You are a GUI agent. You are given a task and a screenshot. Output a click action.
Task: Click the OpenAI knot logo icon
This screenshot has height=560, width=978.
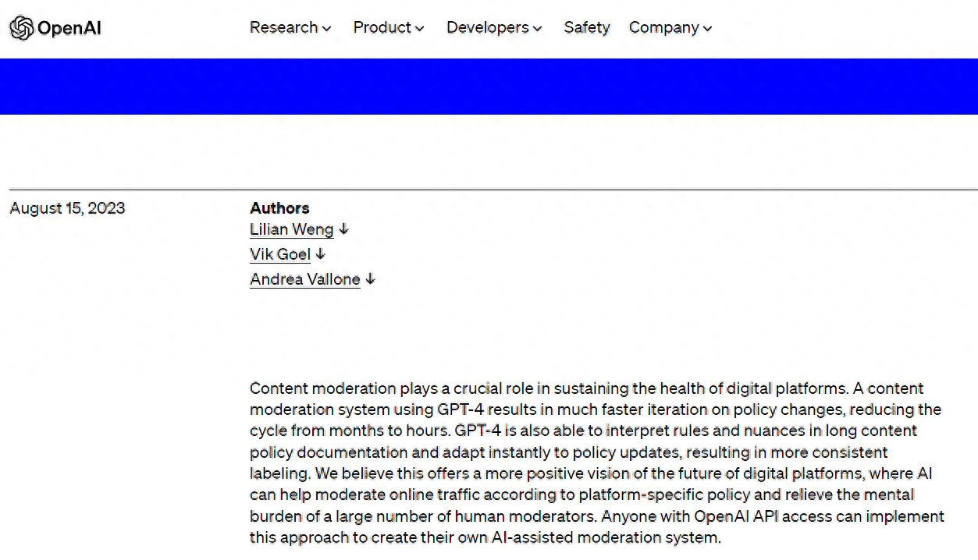coord(21,28)
